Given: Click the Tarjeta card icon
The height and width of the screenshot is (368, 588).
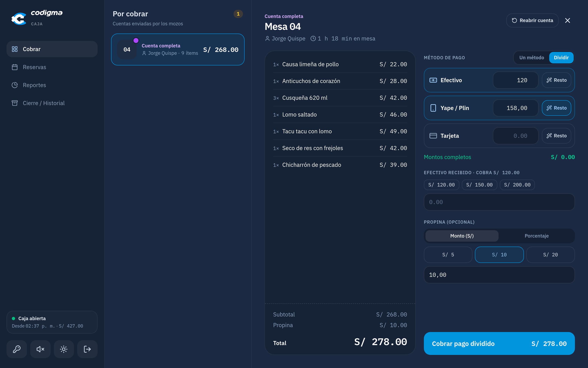Looking at the screenshot, I should click(x=433, y=136).
